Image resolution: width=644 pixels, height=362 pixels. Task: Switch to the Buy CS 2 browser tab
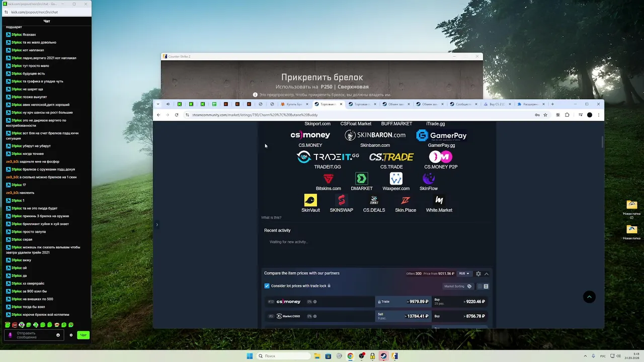tap(497, 104)
